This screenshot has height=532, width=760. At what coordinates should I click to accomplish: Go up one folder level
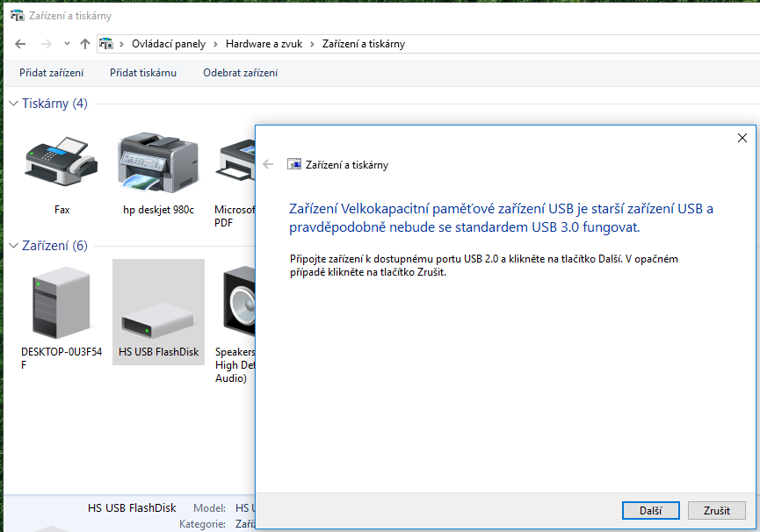(85, 44)
